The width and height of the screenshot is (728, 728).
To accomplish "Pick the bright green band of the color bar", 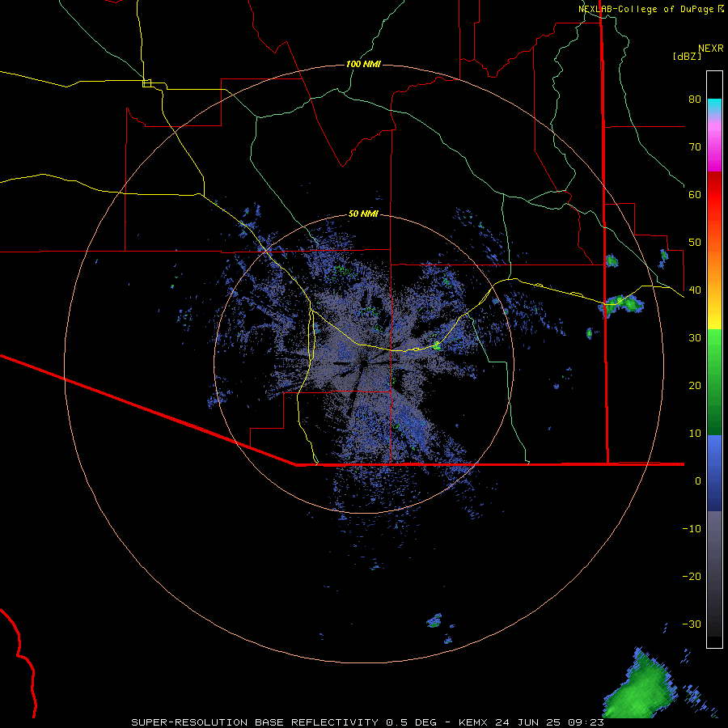I will pos(714,346).
